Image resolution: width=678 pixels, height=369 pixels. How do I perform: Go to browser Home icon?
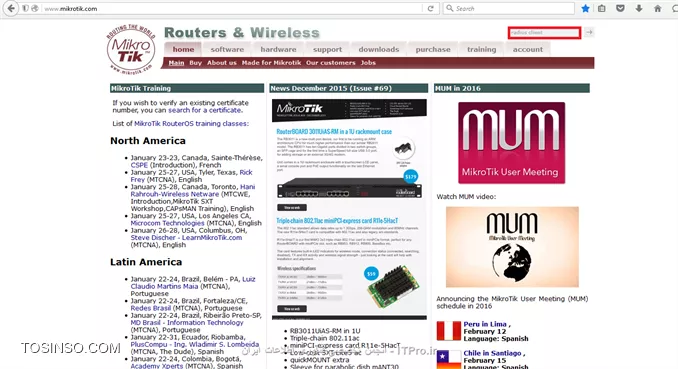click(x=658, y=8)
